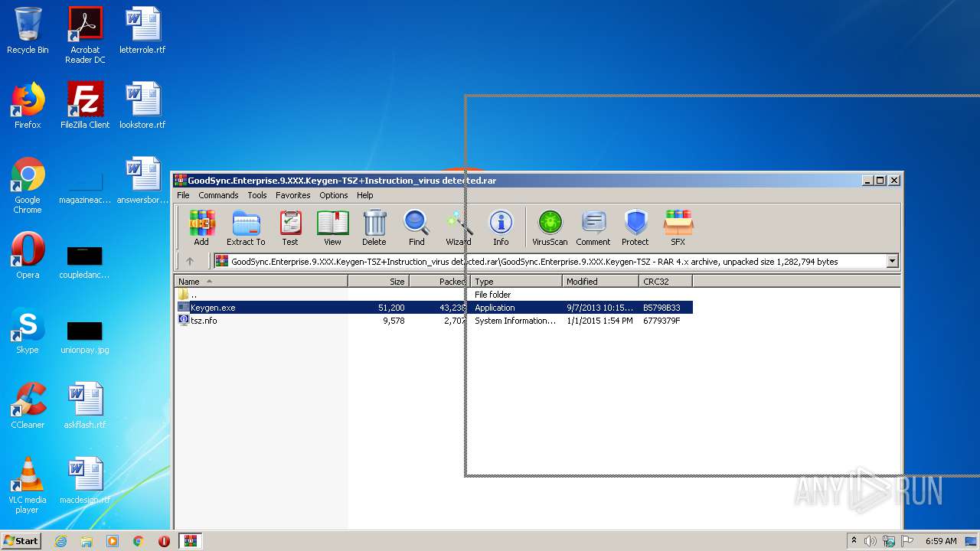This screenshot has width=980, height=551.
Task: Open Recycle Bin desktop icon
Action: coord(28,31)
